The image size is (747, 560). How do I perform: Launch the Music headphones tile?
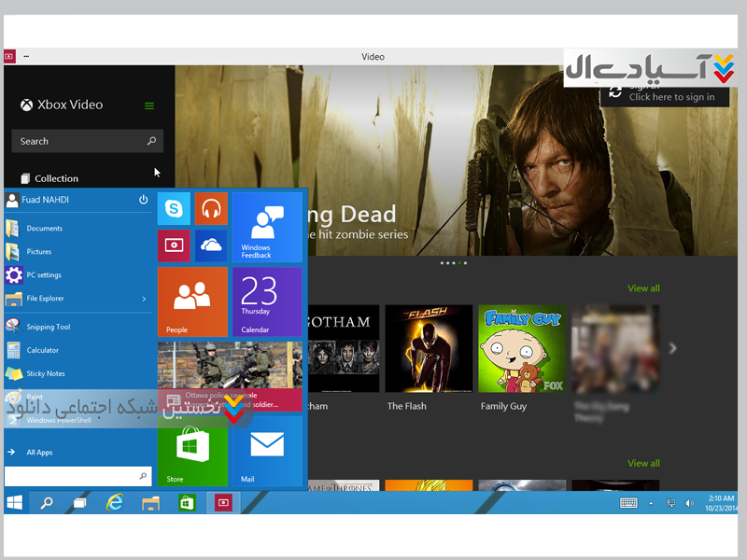211,208
